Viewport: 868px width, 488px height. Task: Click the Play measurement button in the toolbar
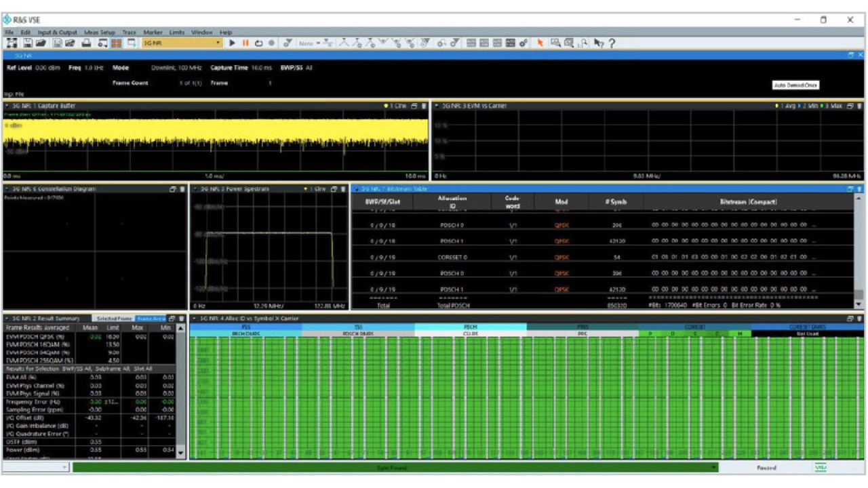click(x=232, y=43)
